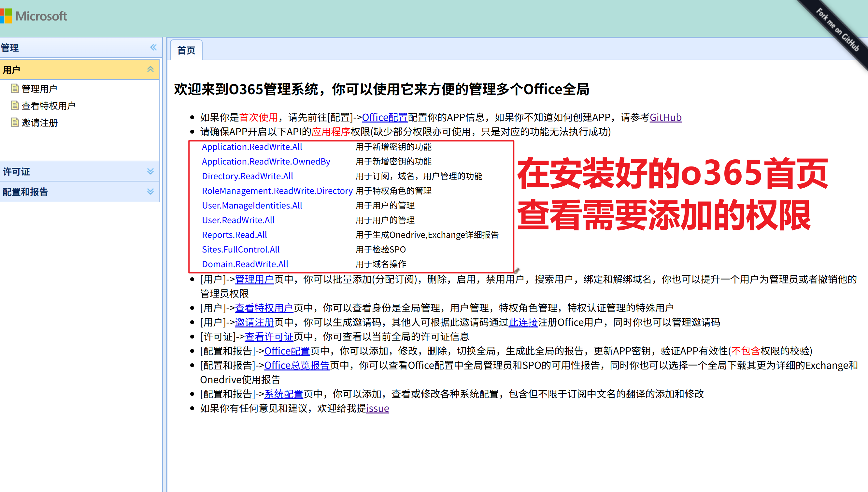
Task: Click the Sites.FullControl.All permission link
Action: tap(241, 249)
